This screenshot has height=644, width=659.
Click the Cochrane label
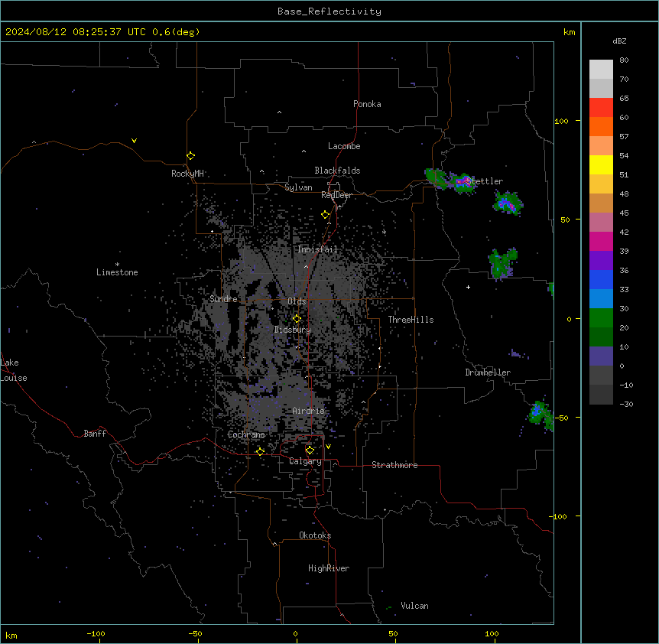[246, 434]
